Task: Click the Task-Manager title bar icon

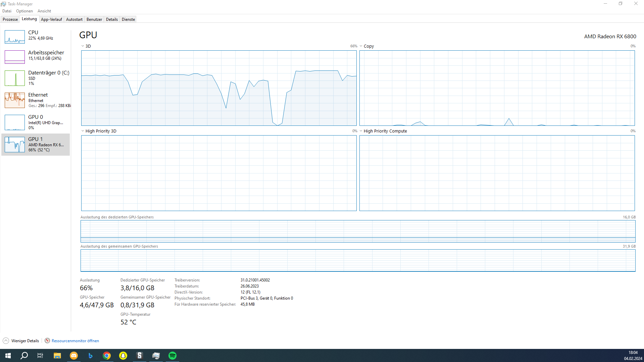Action: pyautogui.click(x=3, y=4)
